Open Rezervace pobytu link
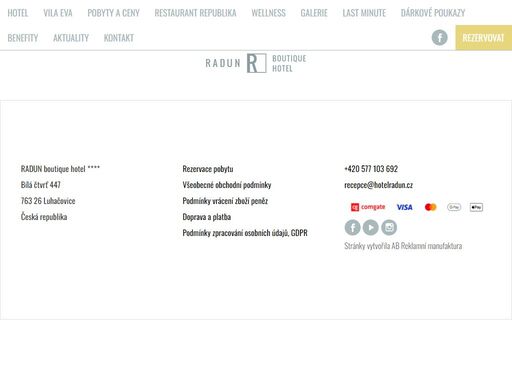The width and height of the screenshot is (512, 384). [x=208, y=169]
